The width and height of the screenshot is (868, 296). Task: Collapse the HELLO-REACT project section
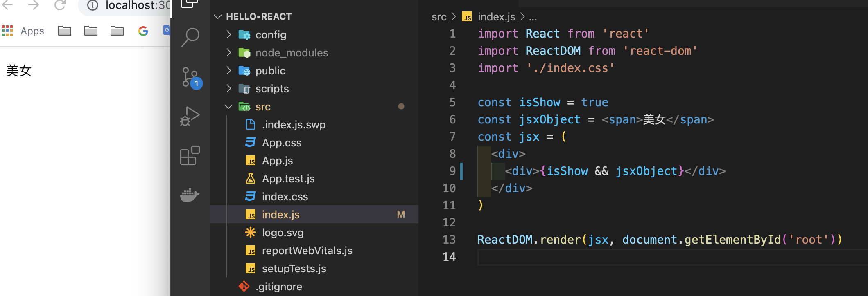[218, 17]
